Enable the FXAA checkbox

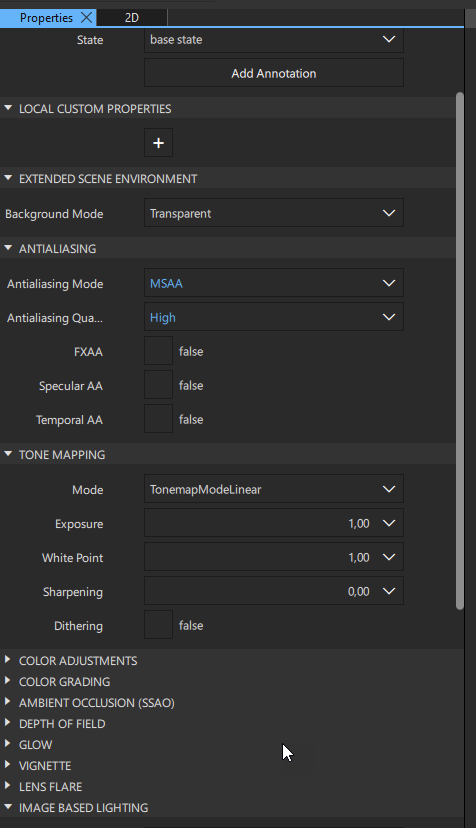tap(158, 351)
